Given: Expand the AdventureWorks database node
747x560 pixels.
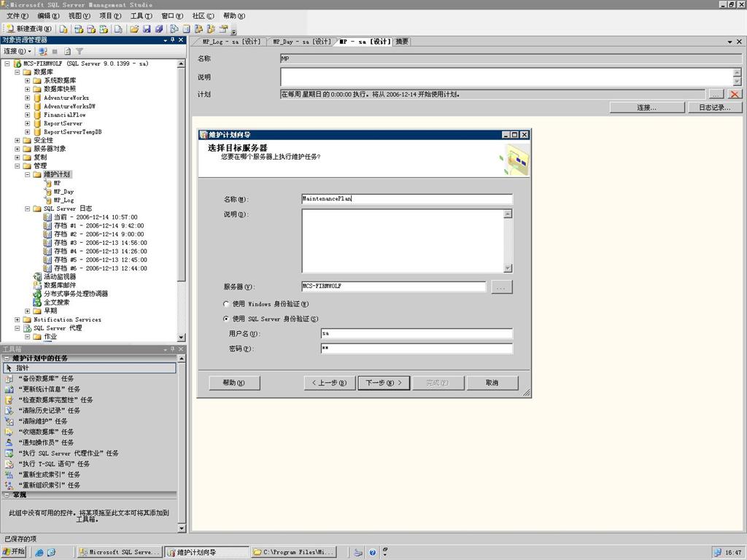Looking at the screenshot, I should click(28, 98).
